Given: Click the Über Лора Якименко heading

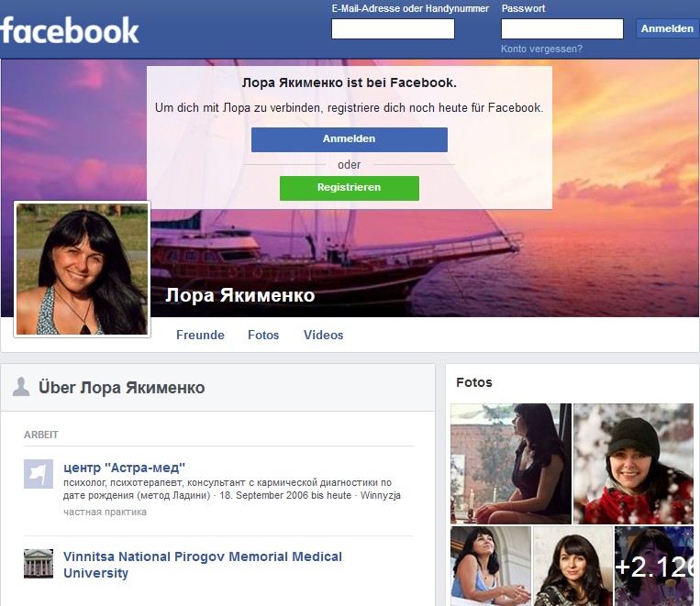Looking at the screenshot, I should tap(121, 387).
